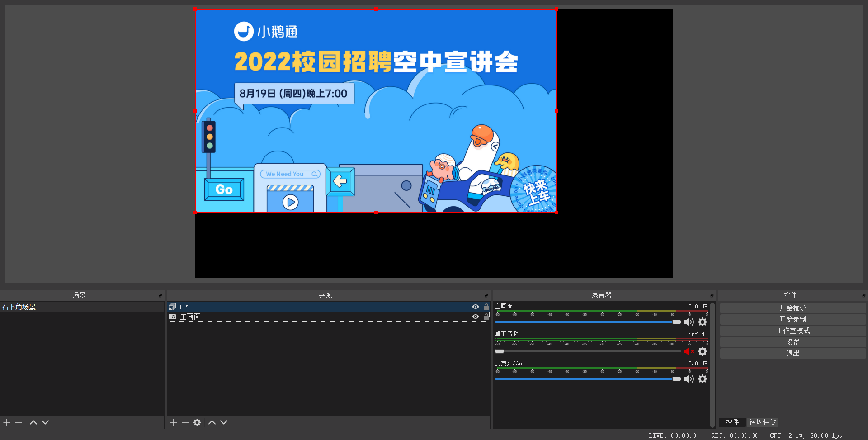Move source down with the down arrow
The width and height of the screenshot is (868, 440).
pyautogui.click(x=224, y=422)
